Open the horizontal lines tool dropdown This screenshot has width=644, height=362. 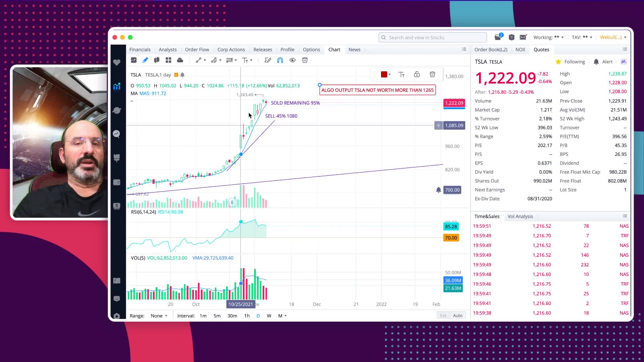tap(236, 60)
